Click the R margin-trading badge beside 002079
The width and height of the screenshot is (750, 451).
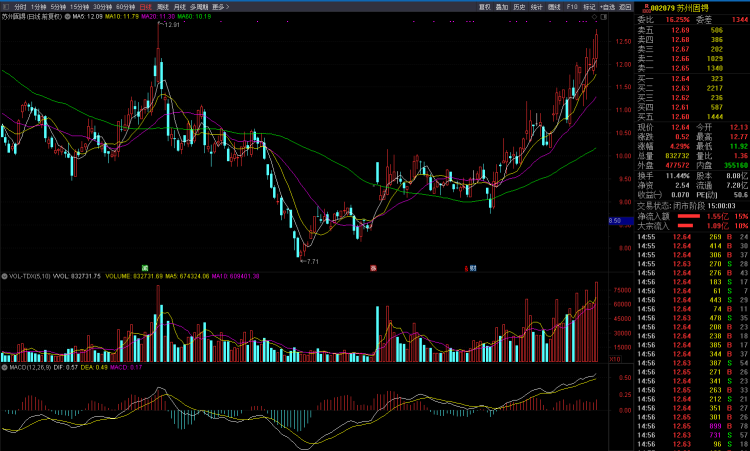(x=646, y=8)
